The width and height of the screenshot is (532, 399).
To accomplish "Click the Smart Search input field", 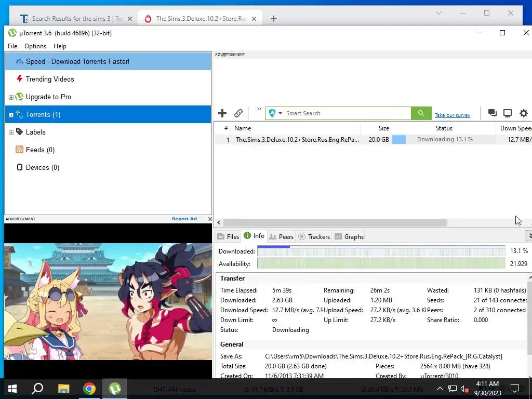I will pos(348,113).
